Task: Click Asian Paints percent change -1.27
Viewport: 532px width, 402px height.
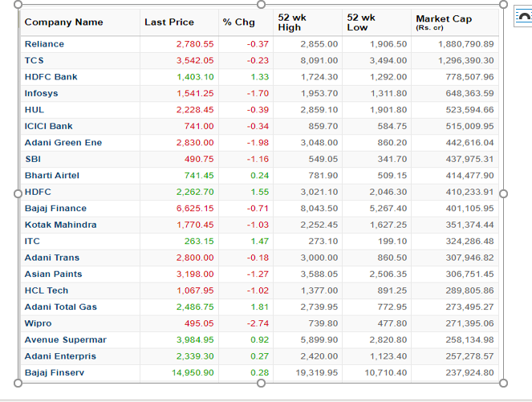Action: pyautogui.click(x=258, y=274)
